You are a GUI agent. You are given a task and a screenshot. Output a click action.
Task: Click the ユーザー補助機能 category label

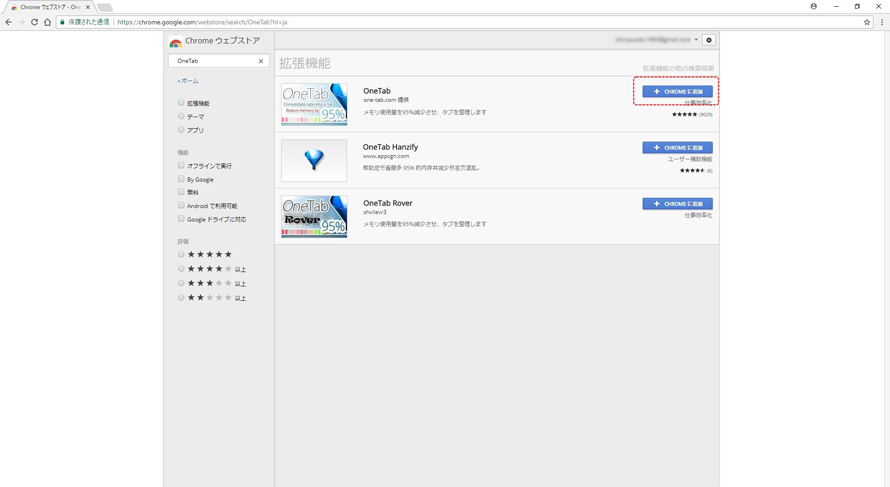click(x=690, y=159)
